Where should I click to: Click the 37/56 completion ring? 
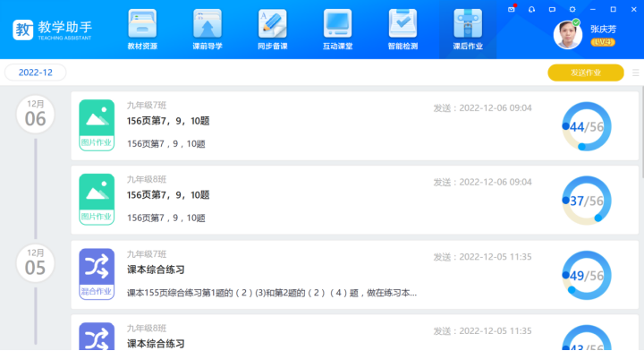(x=587, y=201)
